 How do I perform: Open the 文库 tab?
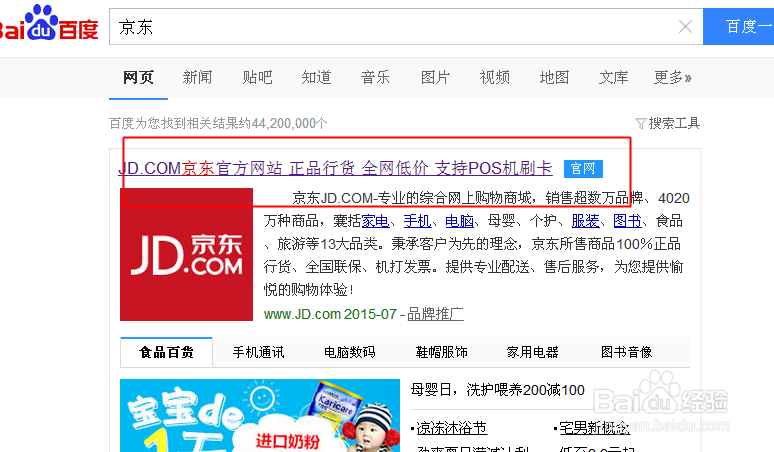(614, 77)
